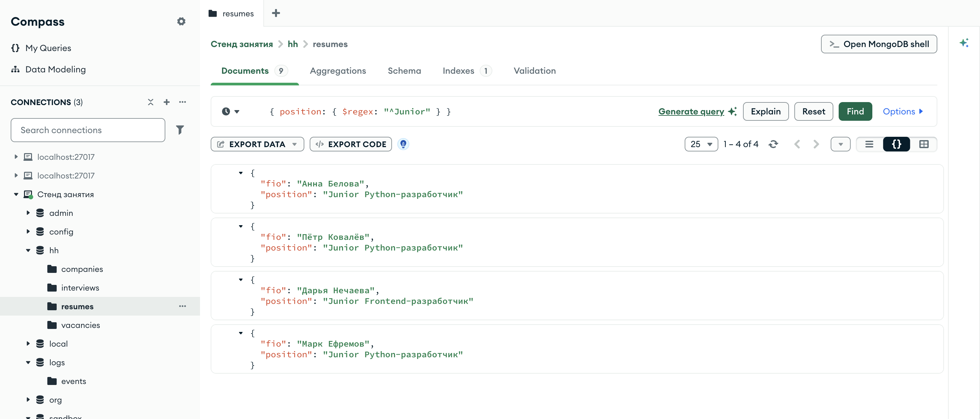Open the Aggregations tab
This screenshot has height=419, width=980.
pyautogui.click(x=338, y=71)
